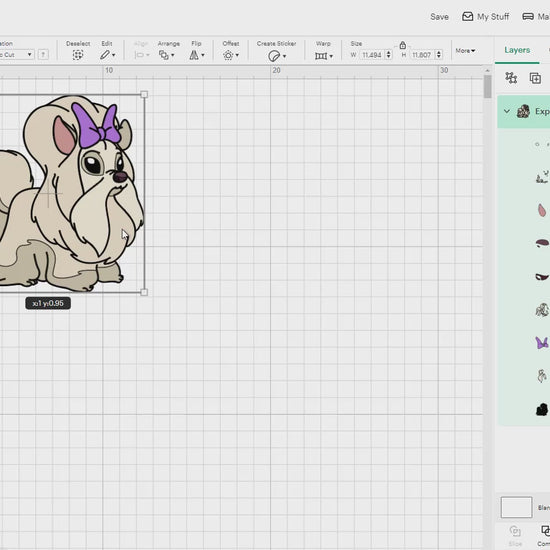This screenshot has width=550, height=550.
Task: Open the Warp tool
Action: click(x=321, y=56)
